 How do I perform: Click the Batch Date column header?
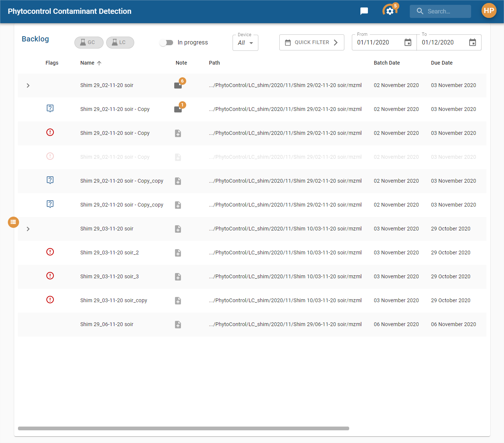[x=387, y=63]
